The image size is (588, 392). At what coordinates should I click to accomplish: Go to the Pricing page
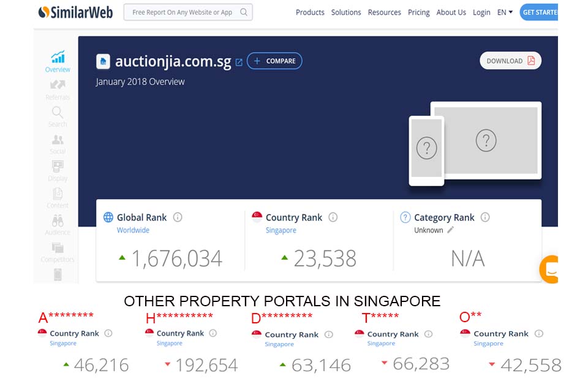(418, 12)
